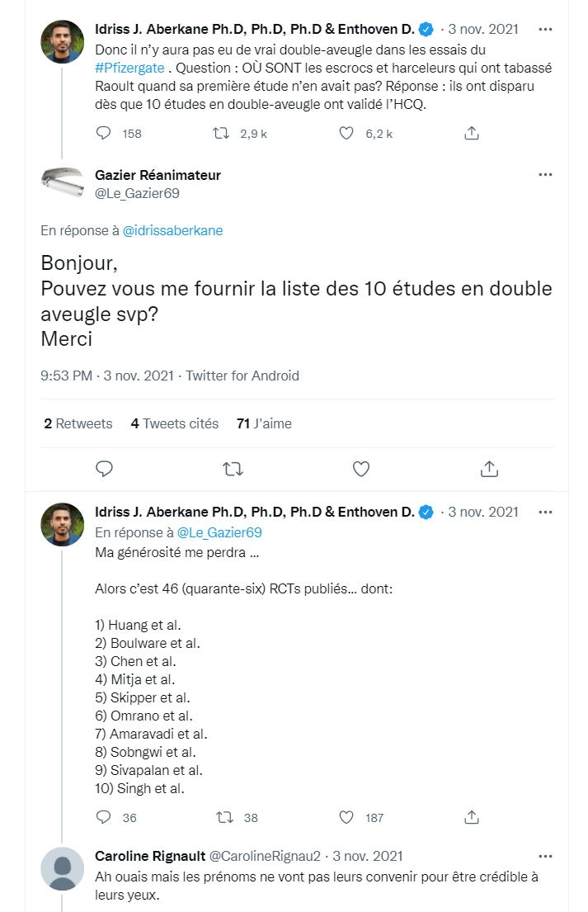The image size is (588, 912).
Task: Retweet the tweet with 38 retweets
Action: tap(223, 817)
